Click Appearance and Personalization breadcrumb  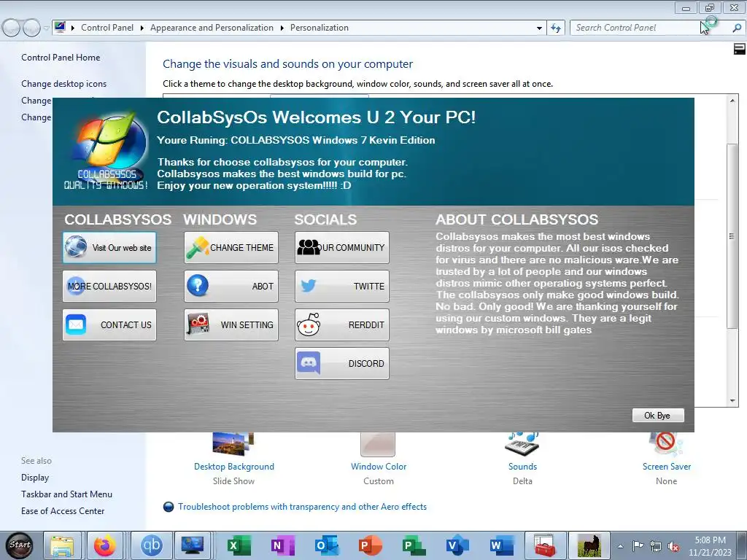(x=212, y=28)
